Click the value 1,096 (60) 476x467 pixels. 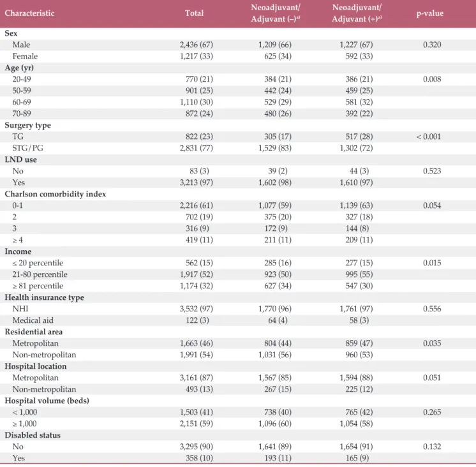(x=275, y=424)
